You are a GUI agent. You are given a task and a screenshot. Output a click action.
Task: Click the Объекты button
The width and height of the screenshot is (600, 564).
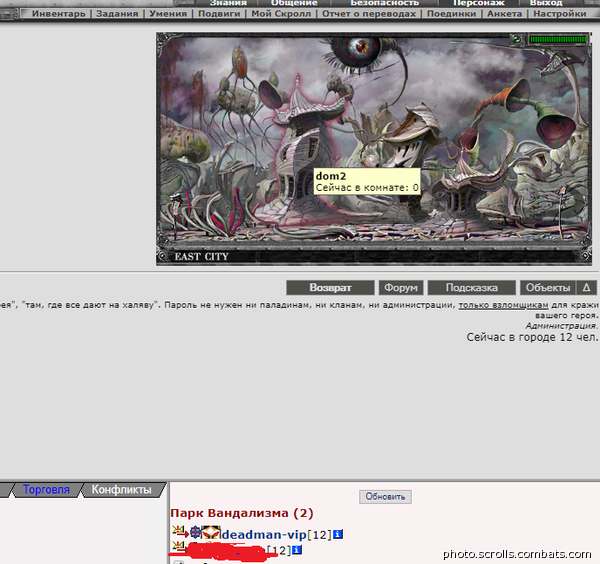(548, 288)
